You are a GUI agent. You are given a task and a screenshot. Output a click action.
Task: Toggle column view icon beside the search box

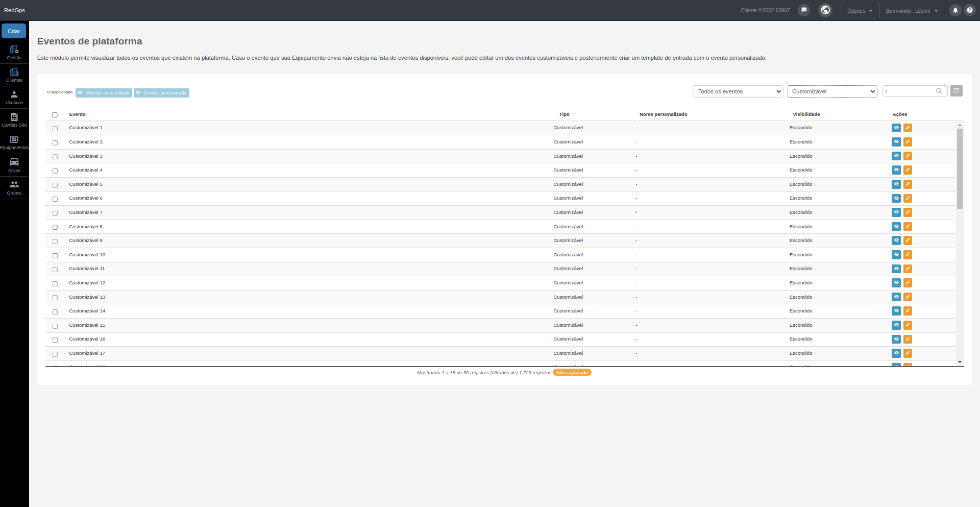tap(957, 91)
